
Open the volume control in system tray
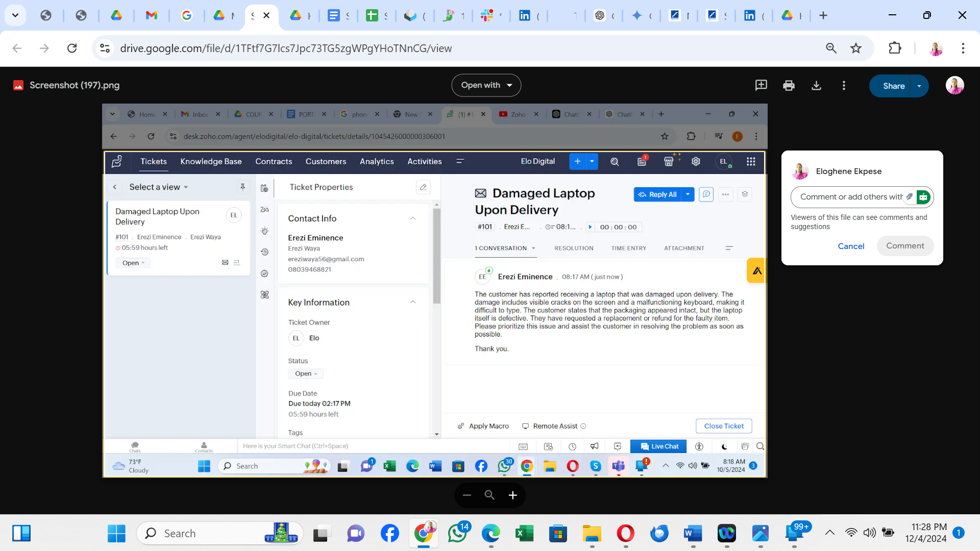click(x=869, y=533)
